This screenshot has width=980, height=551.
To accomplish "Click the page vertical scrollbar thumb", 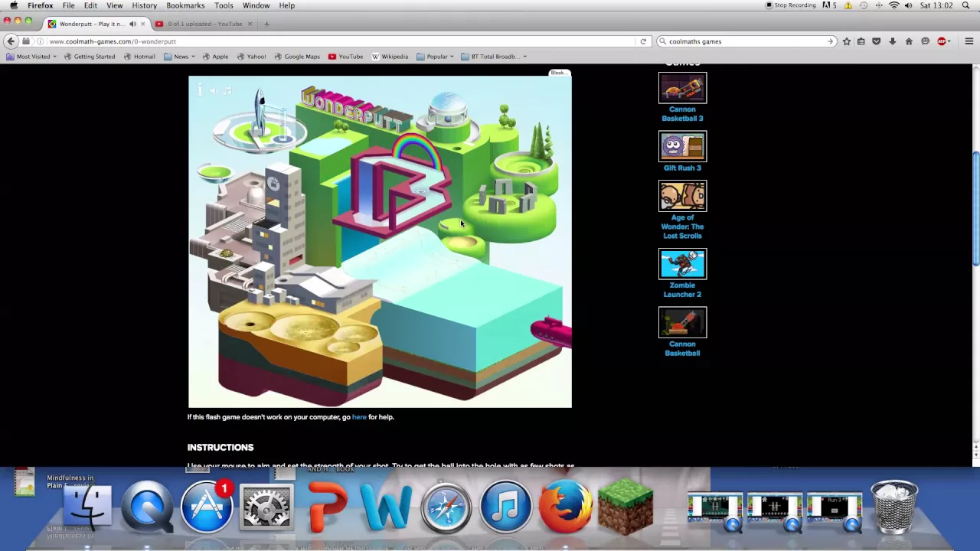I will (975, 209).
